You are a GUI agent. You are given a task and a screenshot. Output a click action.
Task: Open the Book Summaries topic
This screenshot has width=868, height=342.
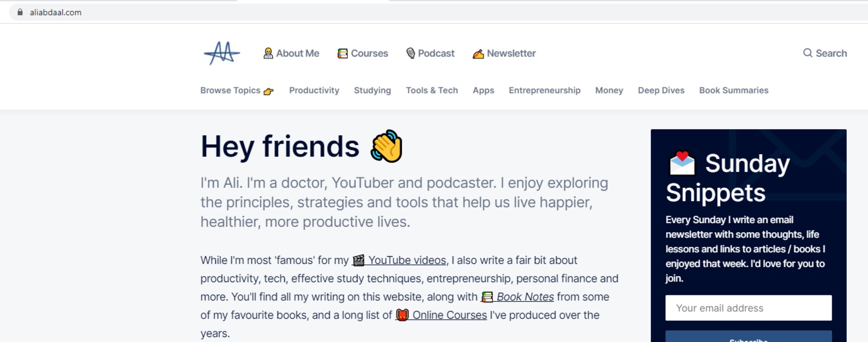(733, 90)
